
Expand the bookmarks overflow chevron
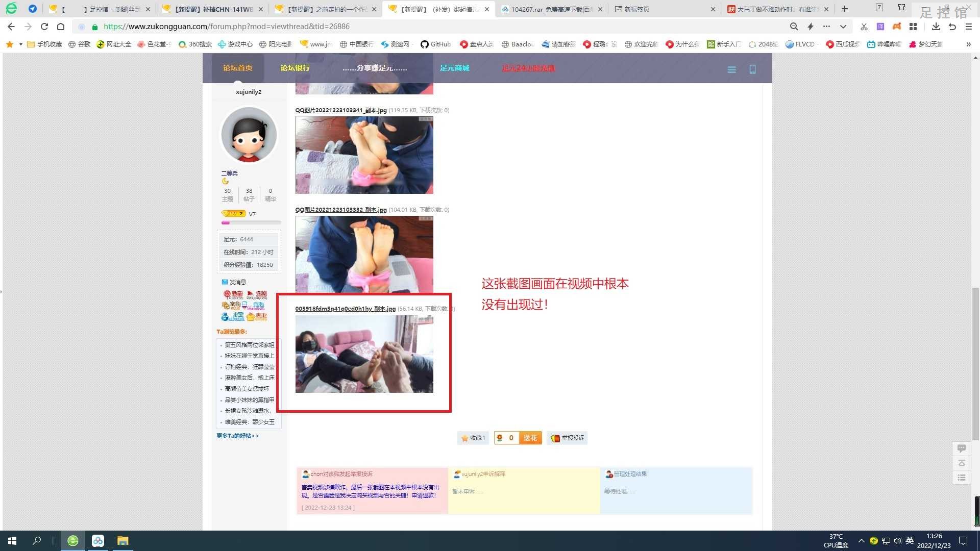tap(968, 44)
